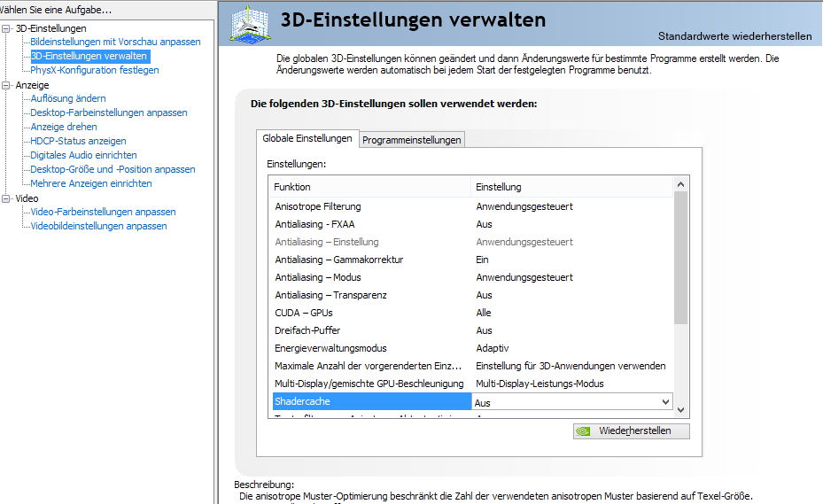Screen dimensions: 823x504
Task: Select Antialiasing – Gammakorrektur row
Action: click(472, 260)
